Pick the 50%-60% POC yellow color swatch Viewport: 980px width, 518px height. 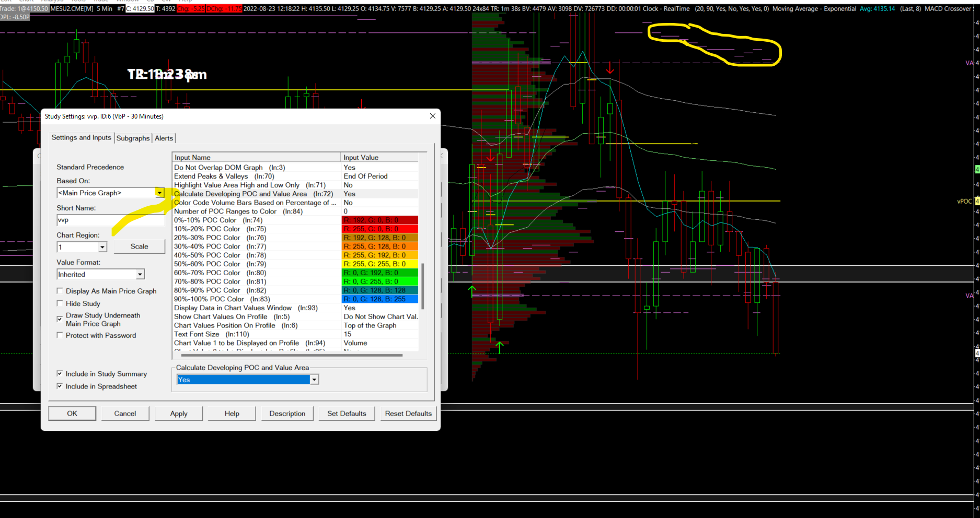pyautogui.click(x=379, y=264)
